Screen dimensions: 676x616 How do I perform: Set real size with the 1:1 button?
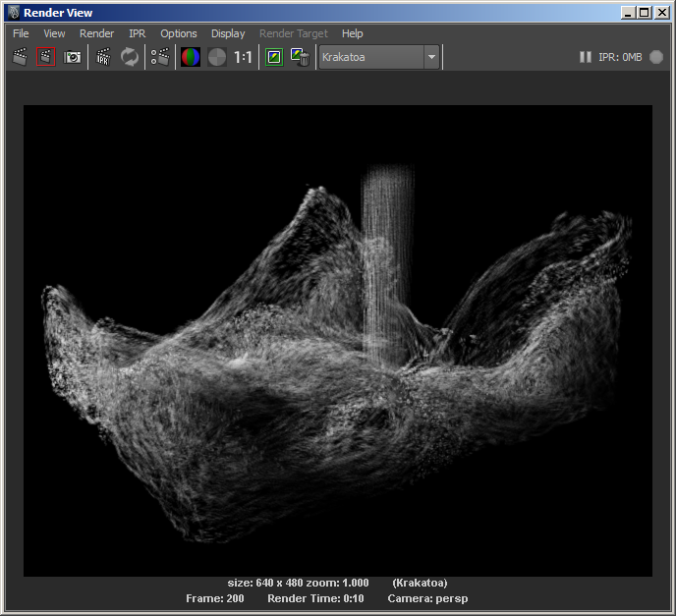pyautogui.click(x=243, y=57)
